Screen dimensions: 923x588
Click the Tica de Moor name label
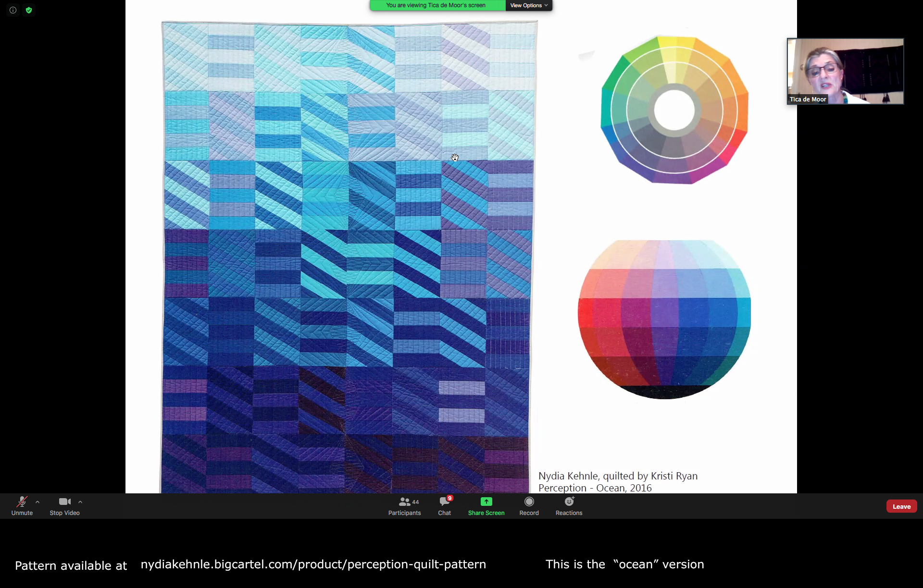[808, 99]
